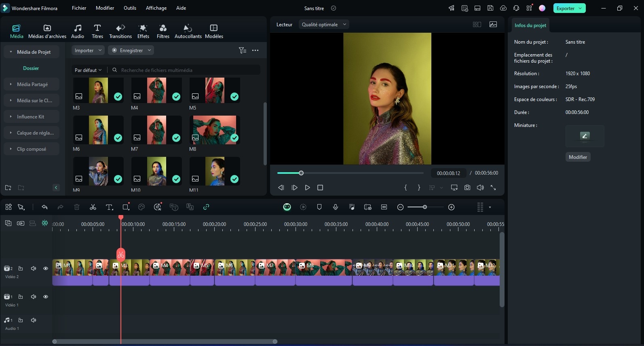
Task: Lock the Audio 1 track
Action: (21, 320)
